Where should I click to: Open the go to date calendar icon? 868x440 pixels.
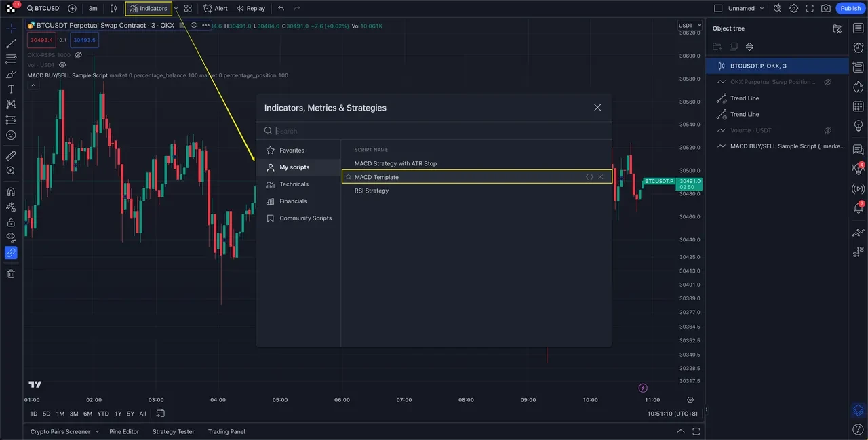160,413
